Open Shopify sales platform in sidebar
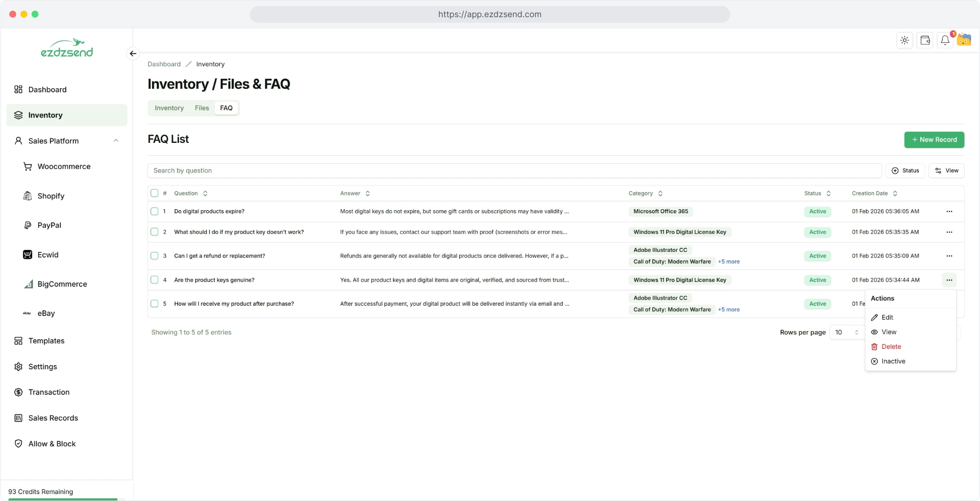The image size is (980, 501). (x=51, y=196)
